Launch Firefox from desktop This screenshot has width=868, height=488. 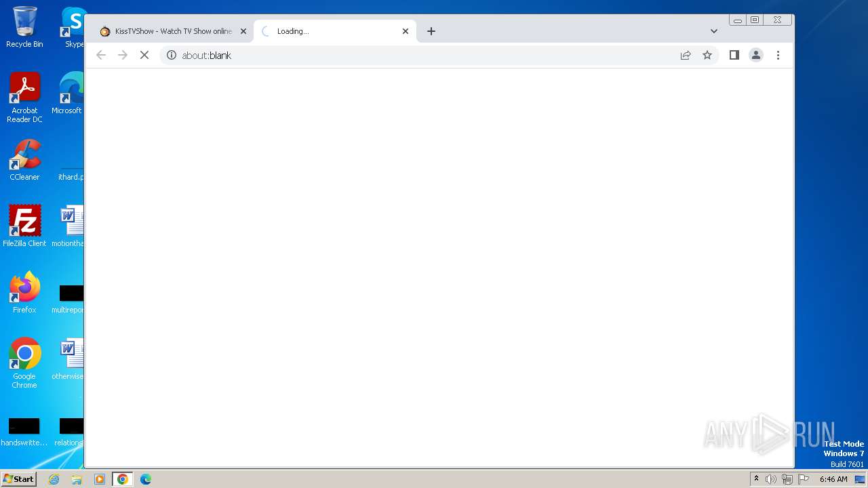click(x=24, y=293)
